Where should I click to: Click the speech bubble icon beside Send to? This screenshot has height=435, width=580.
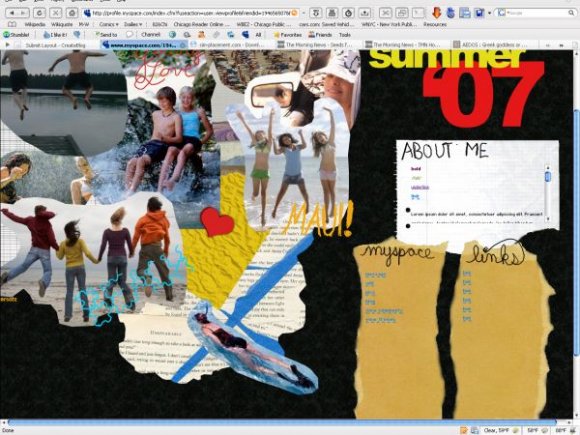coord(129,35)
